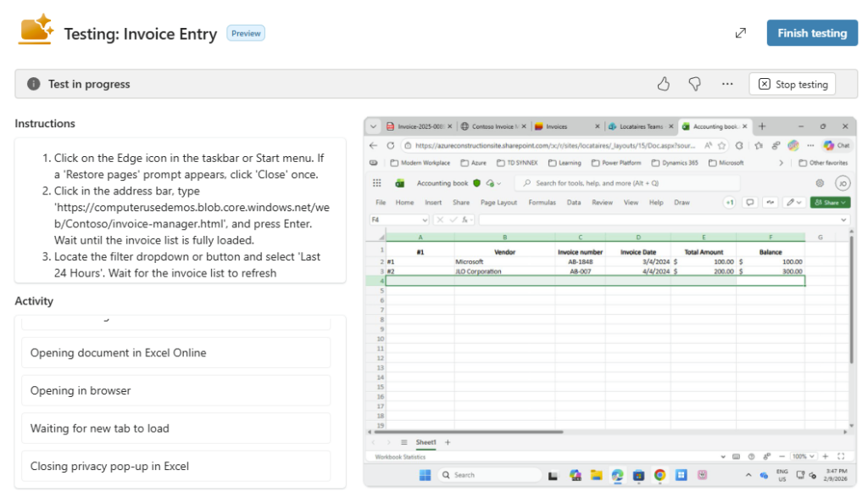Select 'Opening document in Excel Online' activity
This screenshot has width=868, height=498.
coord(175,353)
